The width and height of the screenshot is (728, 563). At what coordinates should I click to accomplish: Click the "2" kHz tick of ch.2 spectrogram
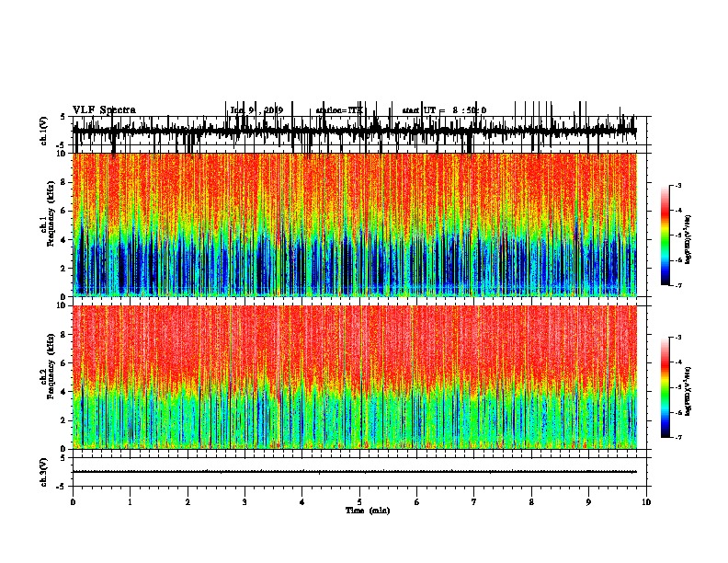click(x=64, y=420)
